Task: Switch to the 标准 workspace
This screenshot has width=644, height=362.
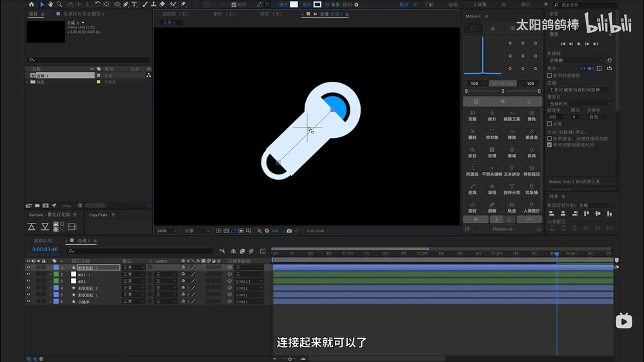Action: pos(453,5)
